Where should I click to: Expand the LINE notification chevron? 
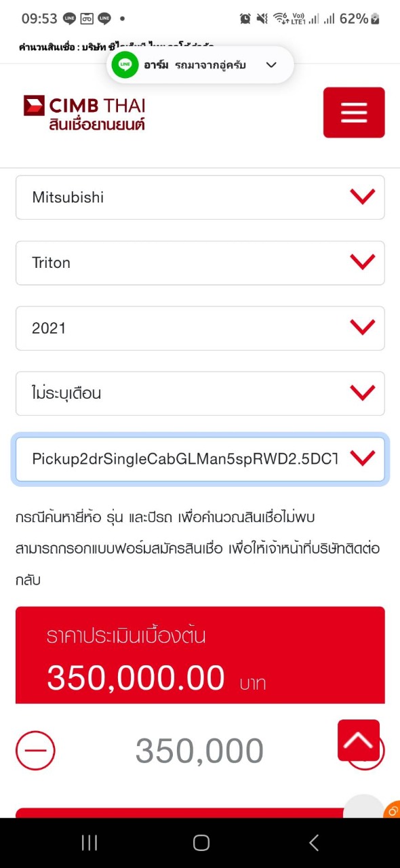(x=271, y=65)
